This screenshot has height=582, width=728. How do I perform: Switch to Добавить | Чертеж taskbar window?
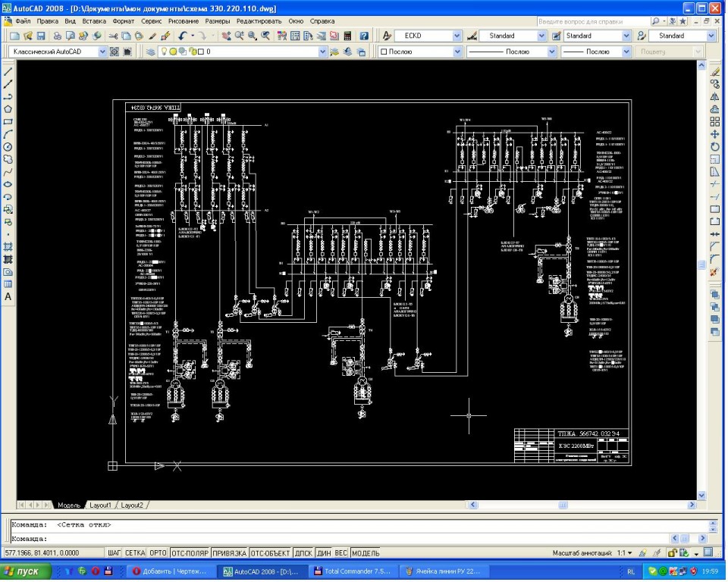(x=171, y=572)
